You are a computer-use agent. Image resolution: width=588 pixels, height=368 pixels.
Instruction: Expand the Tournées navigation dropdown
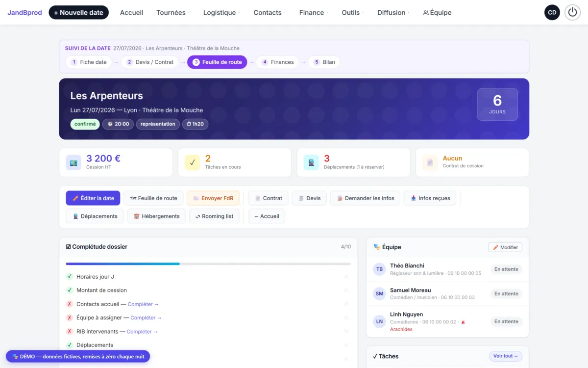click(173, 13)
